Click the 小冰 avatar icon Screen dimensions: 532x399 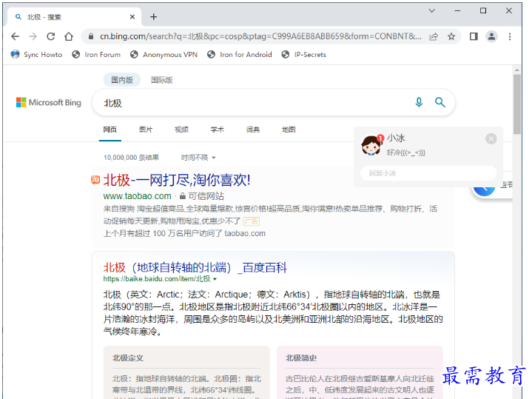tap(371, 145)
